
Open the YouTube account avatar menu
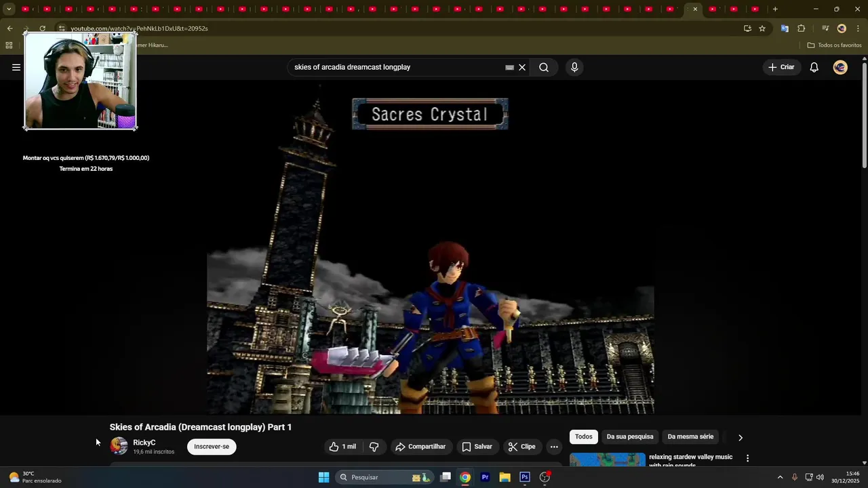840,67
